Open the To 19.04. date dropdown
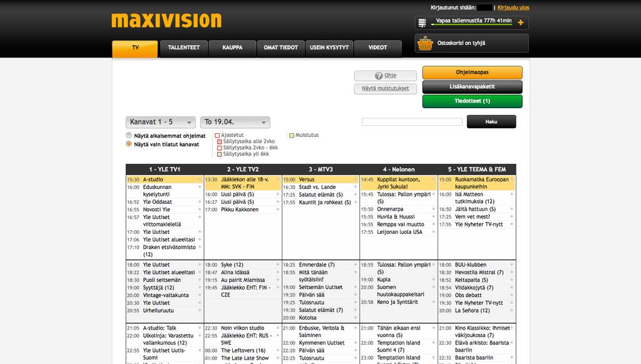641x364 pixels. (x=235, y=122)
